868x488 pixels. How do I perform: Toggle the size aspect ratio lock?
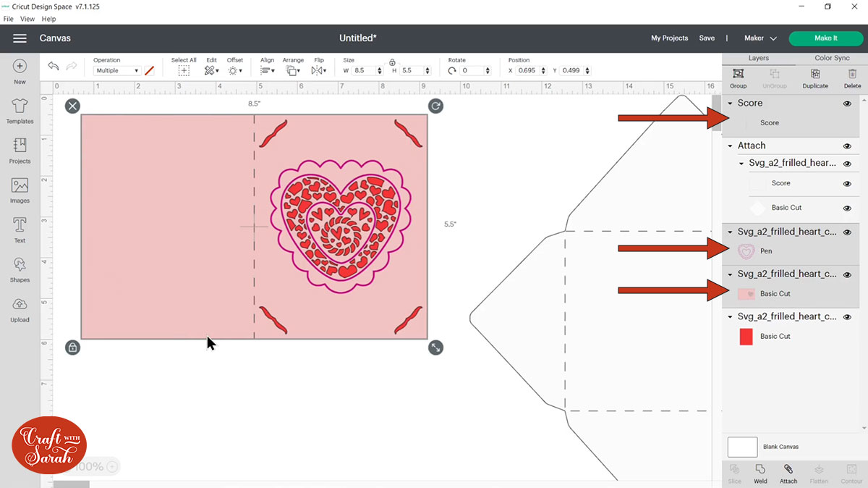coord(392,62)
